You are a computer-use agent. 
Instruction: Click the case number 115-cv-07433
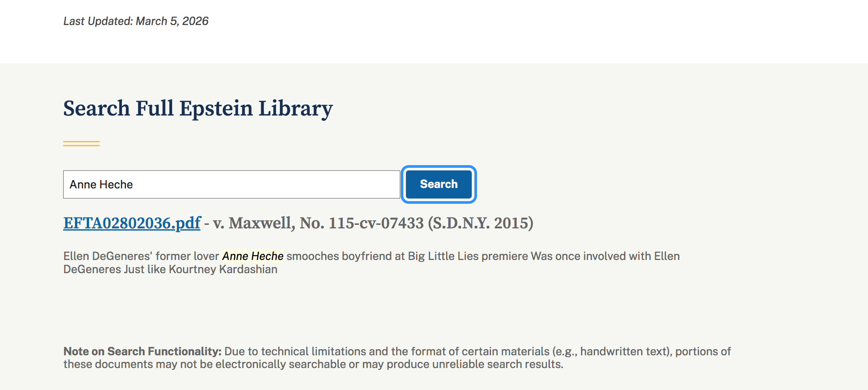pos(376,223)
